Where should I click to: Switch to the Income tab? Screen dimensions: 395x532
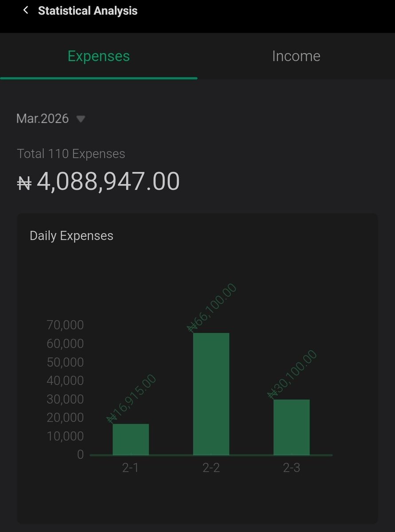coord(296,56)
